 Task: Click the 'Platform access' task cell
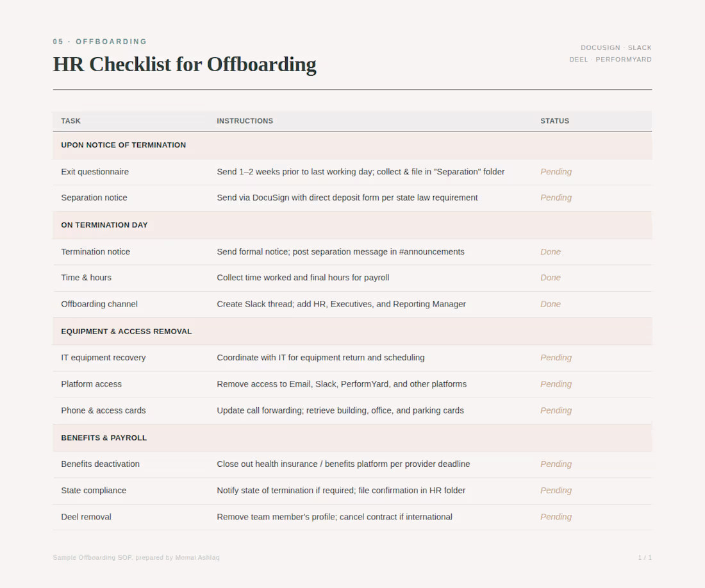(x=91, y=384)
